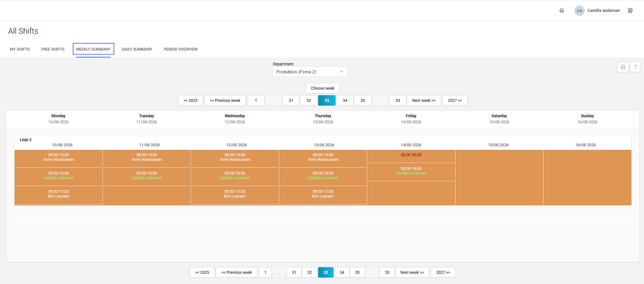The width and height of the screenshot is (644, 284).
Task: Open Friday's Camilla Andersen 08:00-16:00 shift
Action: (411, 171)
